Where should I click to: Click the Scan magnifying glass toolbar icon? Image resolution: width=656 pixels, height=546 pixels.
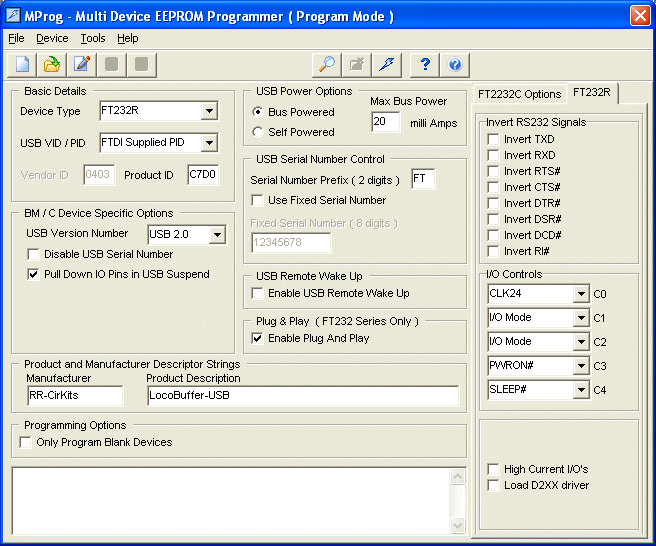[x=327, y=65]
